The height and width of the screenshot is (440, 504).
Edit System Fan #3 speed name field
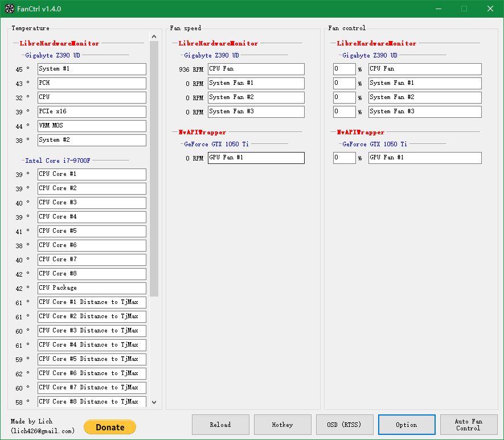pos(256,112)
